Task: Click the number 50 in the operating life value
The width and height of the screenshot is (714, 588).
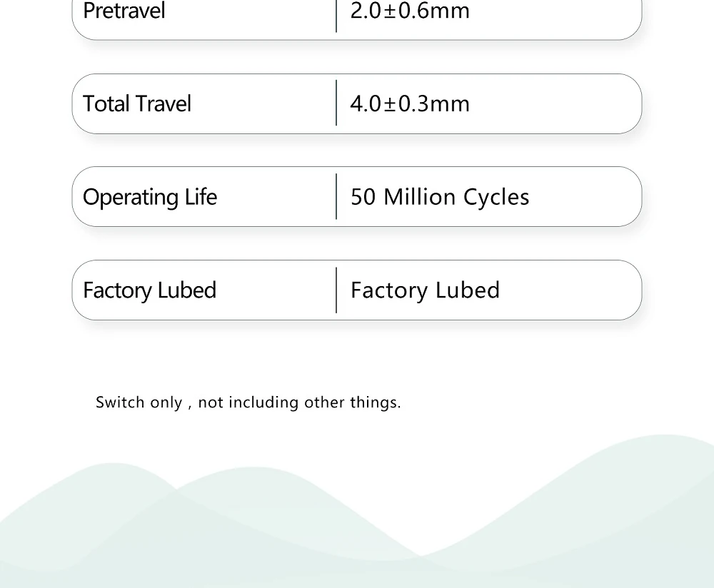Action: 363,198
